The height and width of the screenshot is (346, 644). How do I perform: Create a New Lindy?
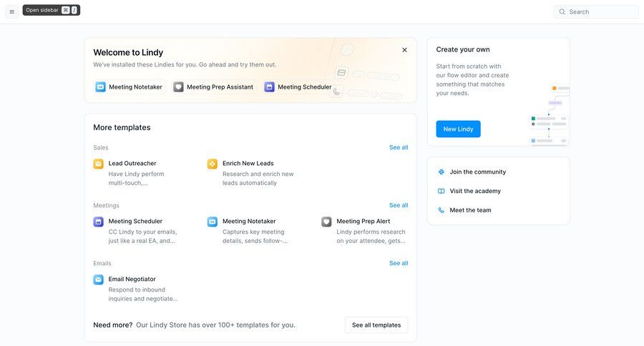(459, 129)
